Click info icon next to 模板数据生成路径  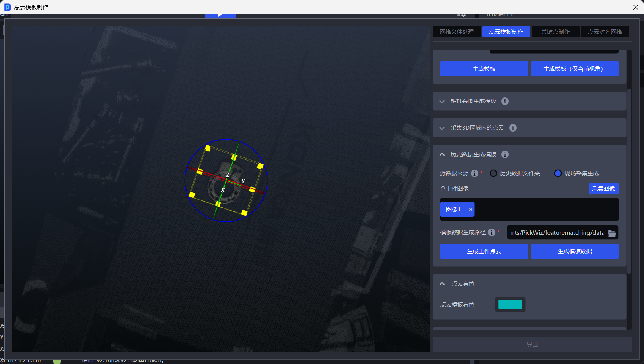[x=492, y=232]
